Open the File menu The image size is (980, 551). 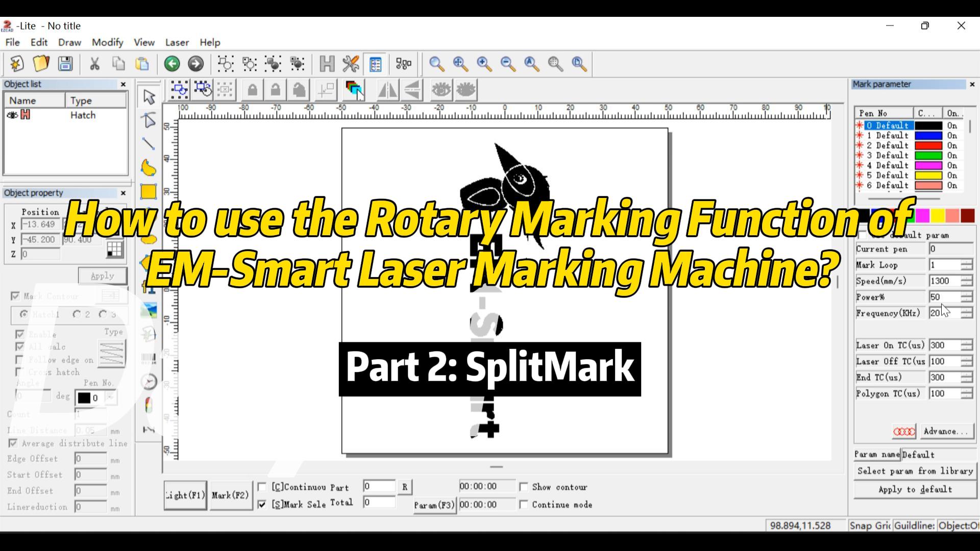click(12, 42)
